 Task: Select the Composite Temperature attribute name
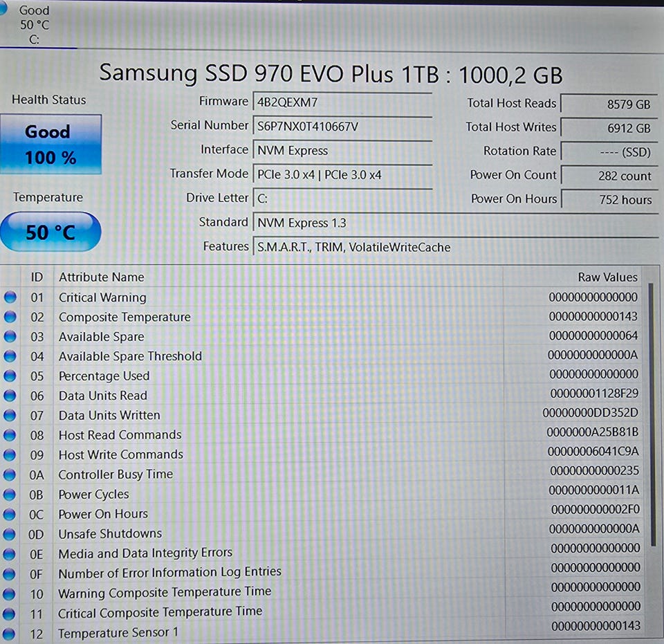124,318
